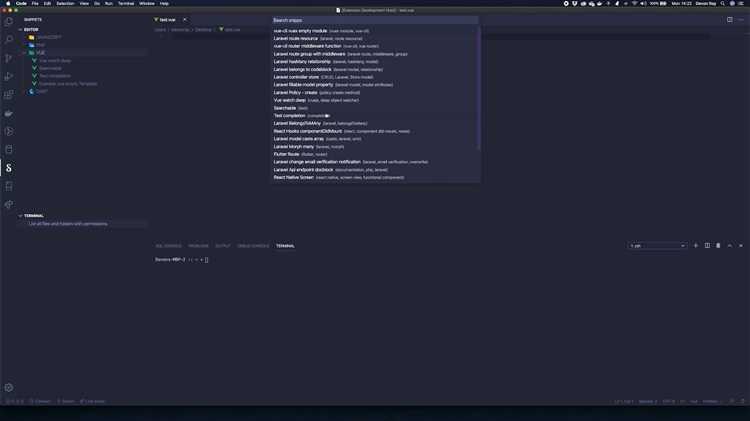750x421 pixels.
Task: Click the quick pick list scrollbar
Action: point(479,88)
